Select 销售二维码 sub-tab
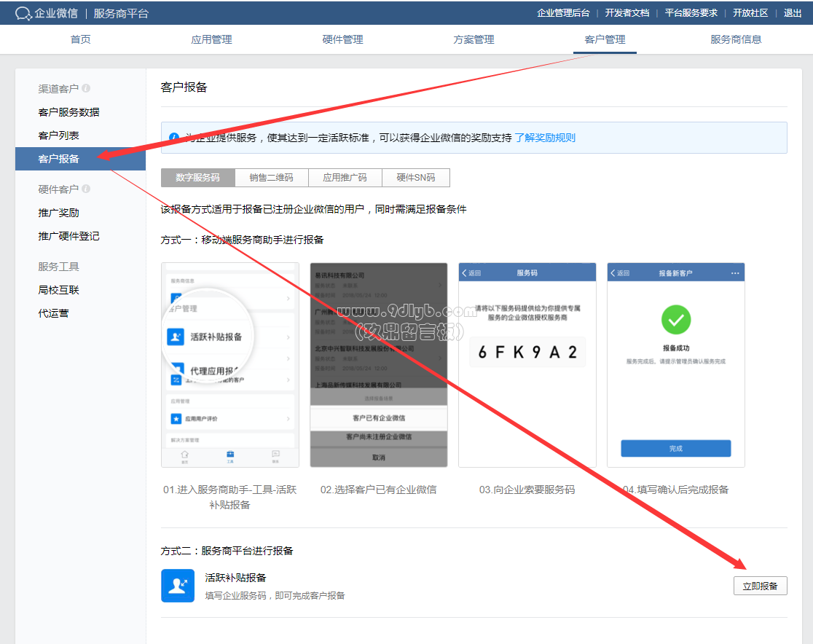813x644 pixels. 272,177
